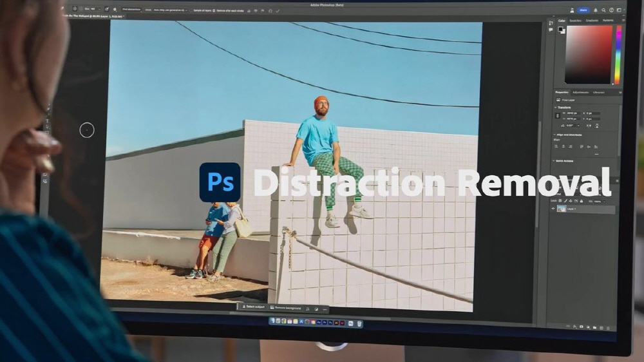Open the Mode dropdown in options bar

pos(167,10)
